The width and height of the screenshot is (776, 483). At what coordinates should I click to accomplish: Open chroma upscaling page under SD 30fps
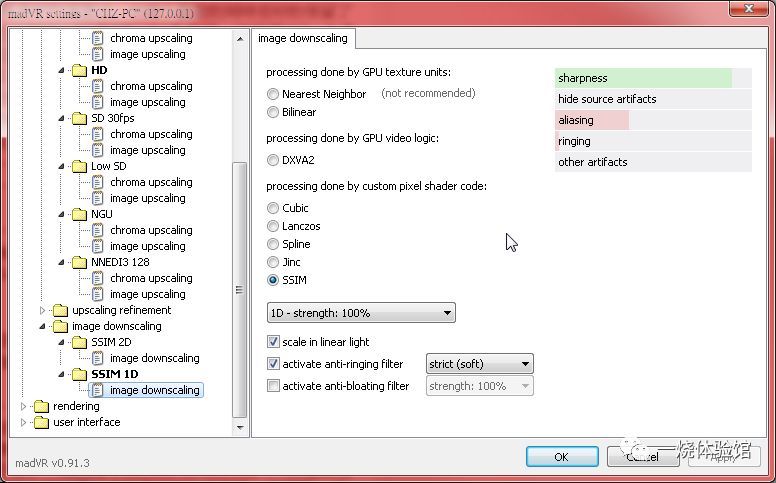151,134
